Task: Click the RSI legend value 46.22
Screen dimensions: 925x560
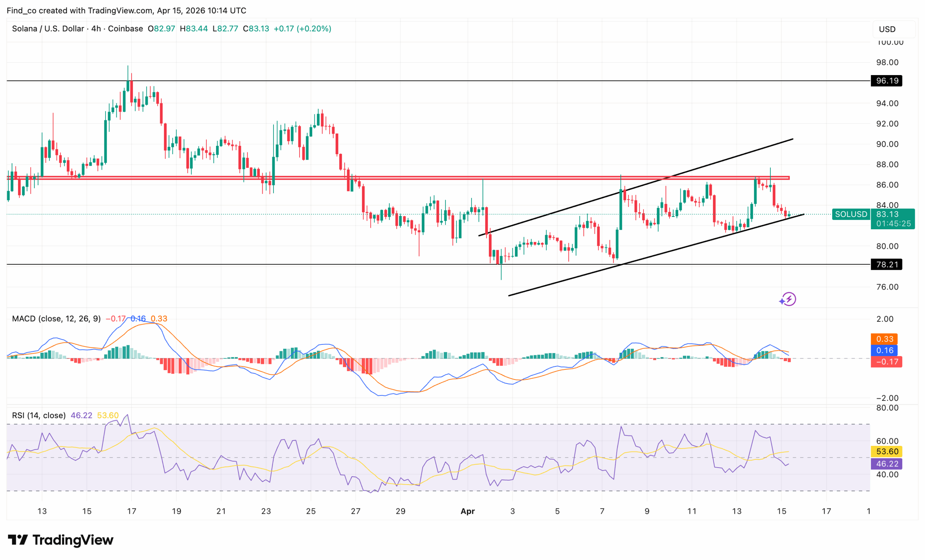Action: [x=81, y=415]
